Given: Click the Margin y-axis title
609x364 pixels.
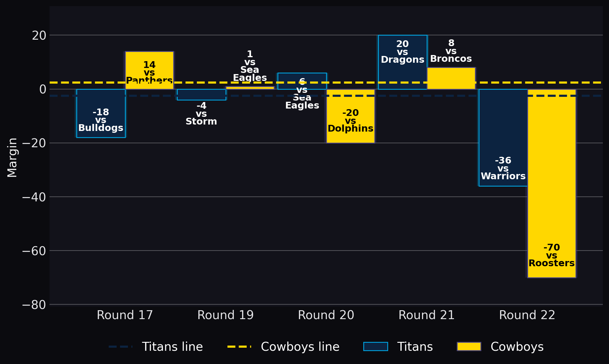Looking at the screenshot, I should 12,157.
